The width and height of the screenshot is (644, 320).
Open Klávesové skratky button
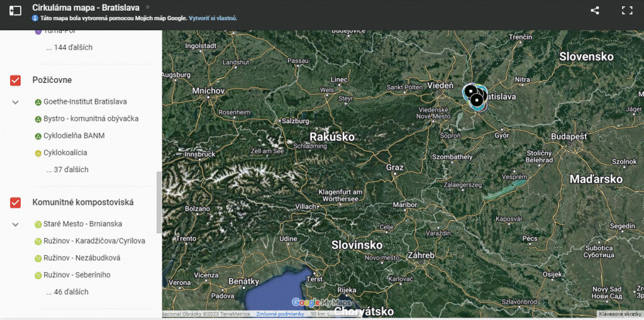tap(620, 314)
